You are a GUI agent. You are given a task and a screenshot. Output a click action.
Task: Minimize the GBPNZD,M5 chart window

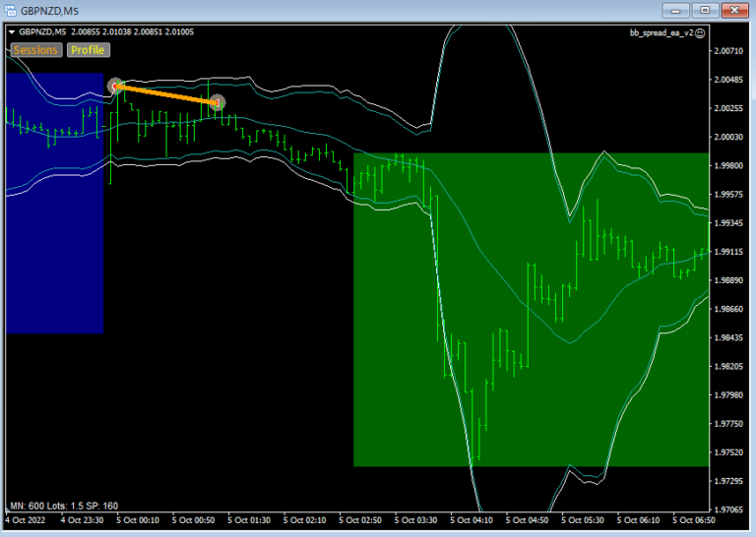click(x=675, y=10)
